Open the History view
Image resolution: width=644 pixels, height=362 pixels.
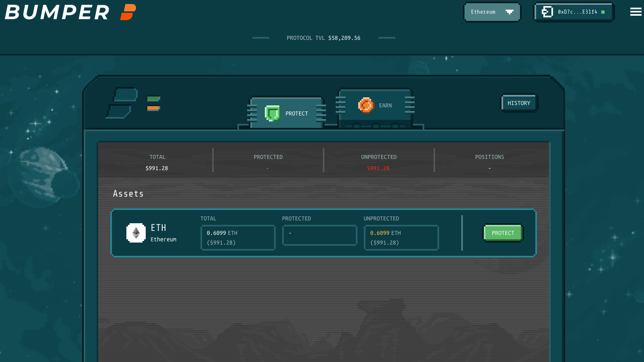point(519,103)
